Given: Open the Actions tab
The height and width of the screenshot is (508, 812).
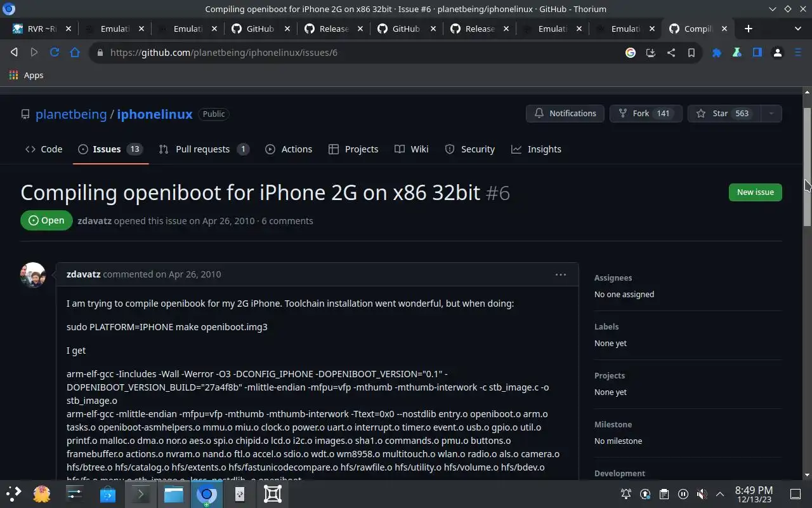Looking at the screenshot, I should (x=289, y=149).
